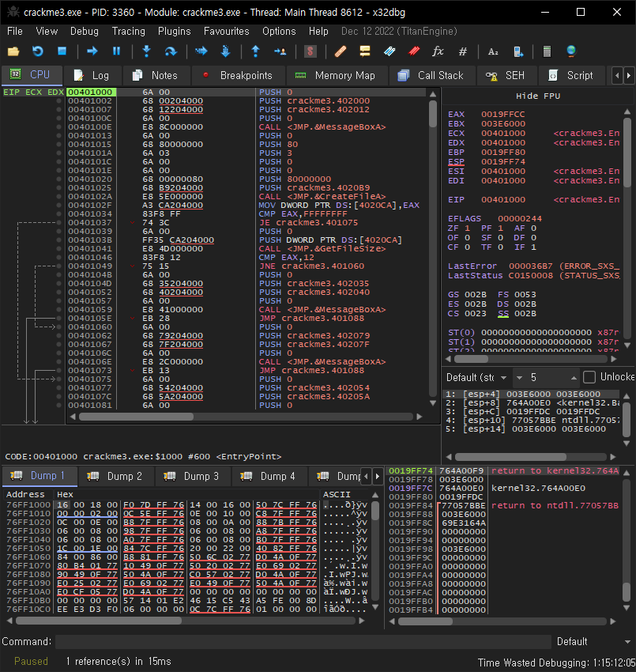
Task: Pause execution using the pause icon
Action: pos(116,51)
